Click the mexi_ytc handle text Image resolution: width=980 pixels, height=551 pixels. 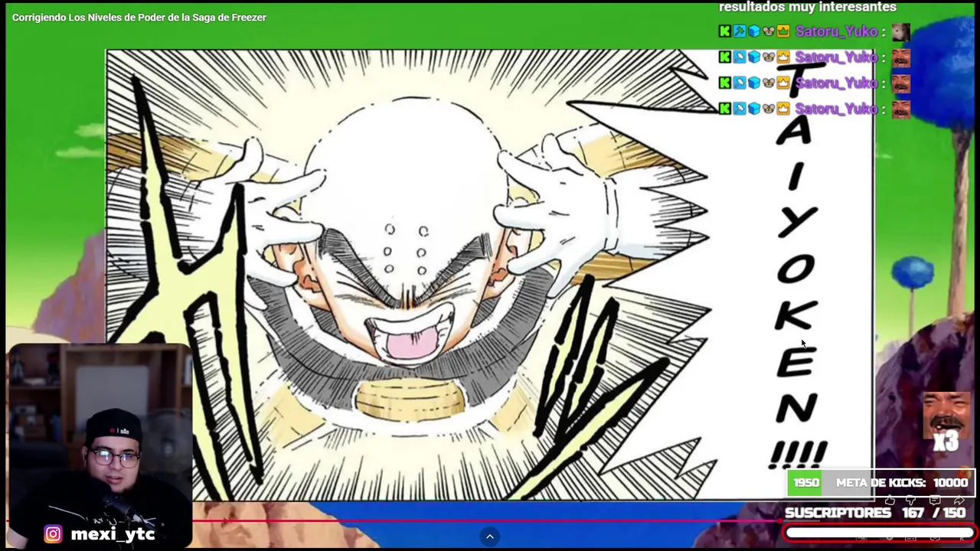pyautogui.click(x=113, y=534)
